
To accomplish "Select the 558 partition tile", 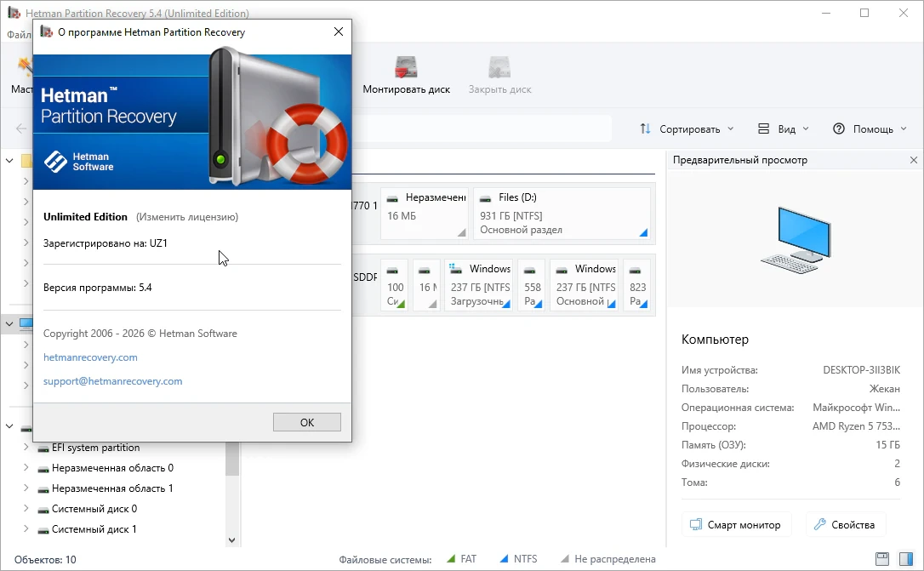I will tap(532, 284).
